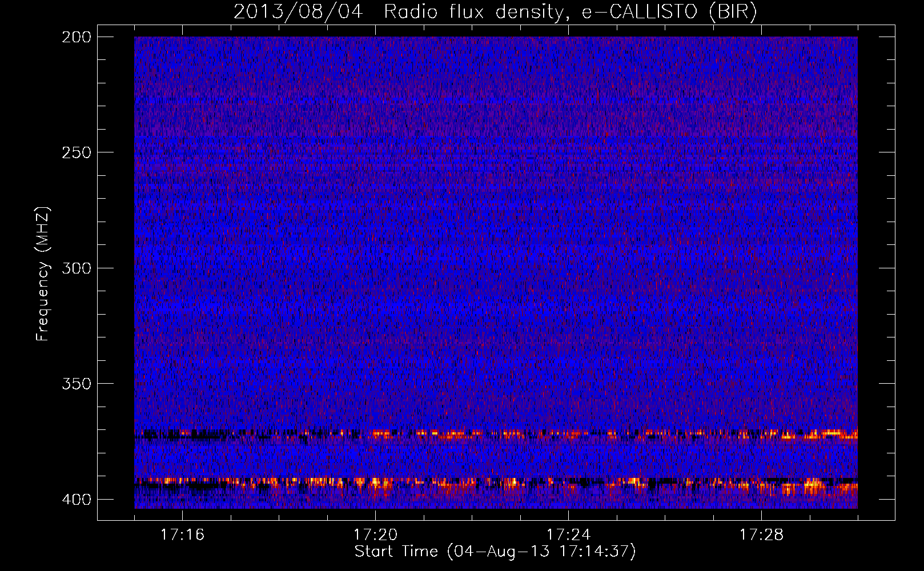The image size is (924, 571).
Task: Click the 250 frequency tick label
Action: click(76, 152)
